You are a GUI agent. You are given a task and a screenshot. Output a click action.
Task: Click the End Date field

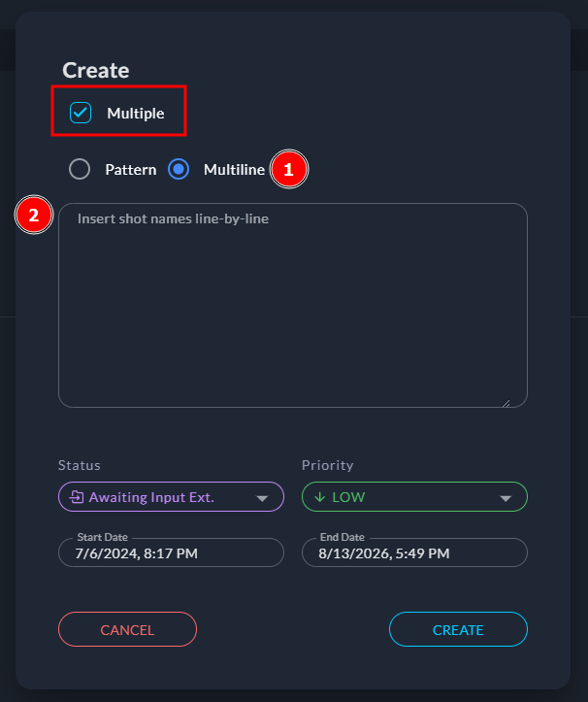pos(414,553)
